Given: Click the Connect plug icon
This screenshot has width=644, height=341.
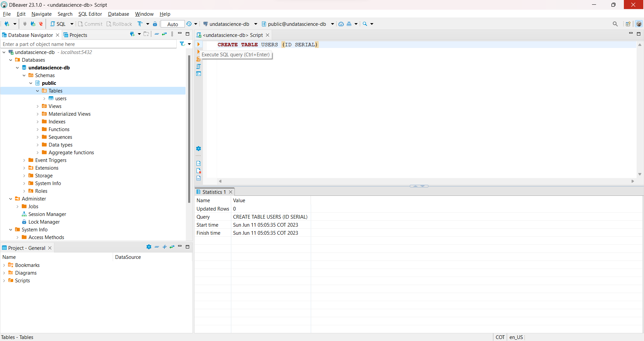Looking at the screenshot, I should pos(25,24).
